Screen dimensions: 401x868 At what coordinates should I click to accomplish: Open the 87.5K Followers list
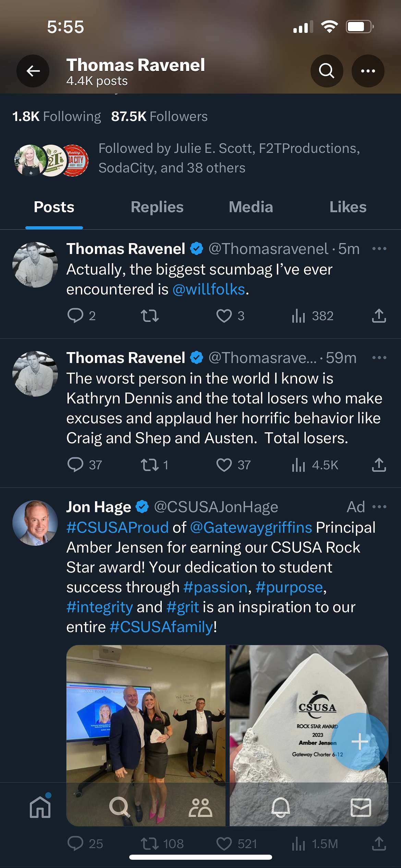[x=159, y=117]
